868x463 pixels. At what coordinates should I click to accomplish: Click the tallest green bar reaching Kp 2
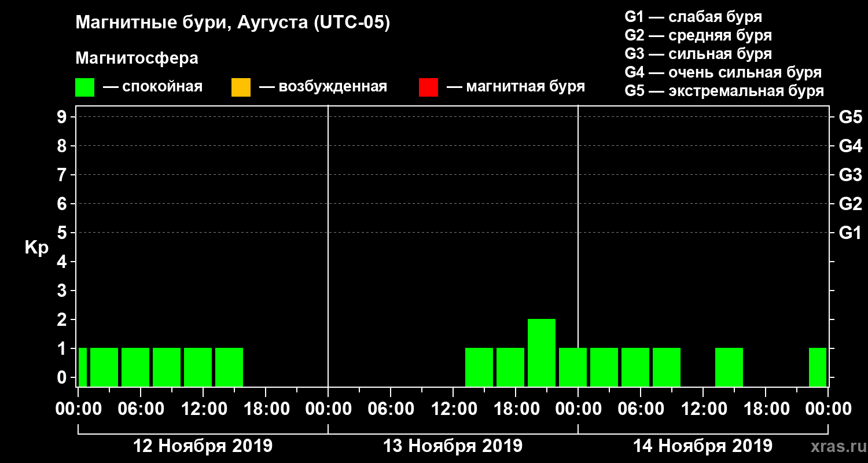(542, 352)
